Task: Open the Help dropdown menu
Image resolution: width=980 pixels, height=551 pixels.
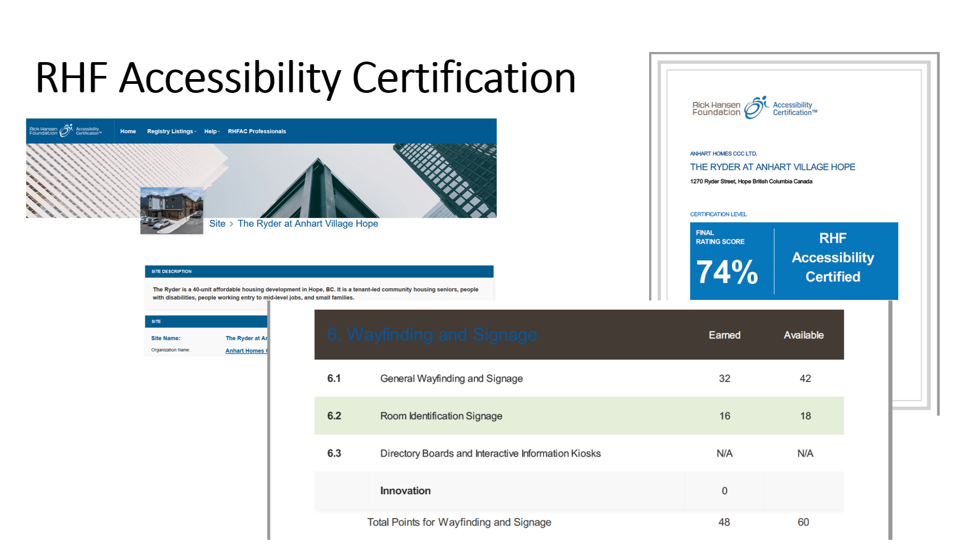Action: point(211,131)
